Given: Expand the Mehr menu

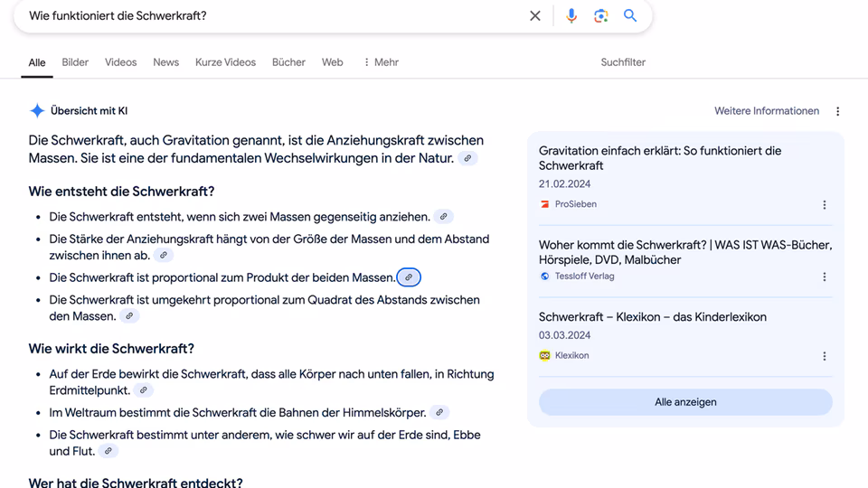Looking at the screenshot, I should [x=381, y=62].
